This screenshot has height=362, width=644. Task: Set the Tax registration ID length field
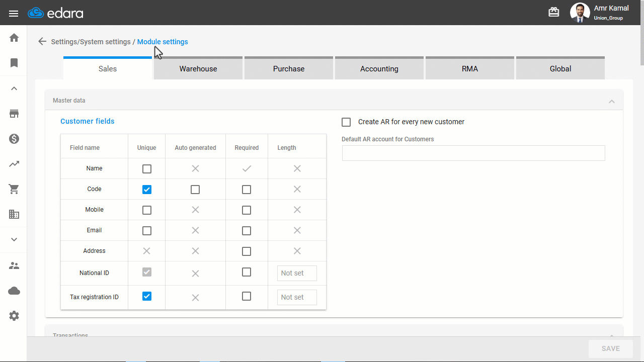pos(297,297)
